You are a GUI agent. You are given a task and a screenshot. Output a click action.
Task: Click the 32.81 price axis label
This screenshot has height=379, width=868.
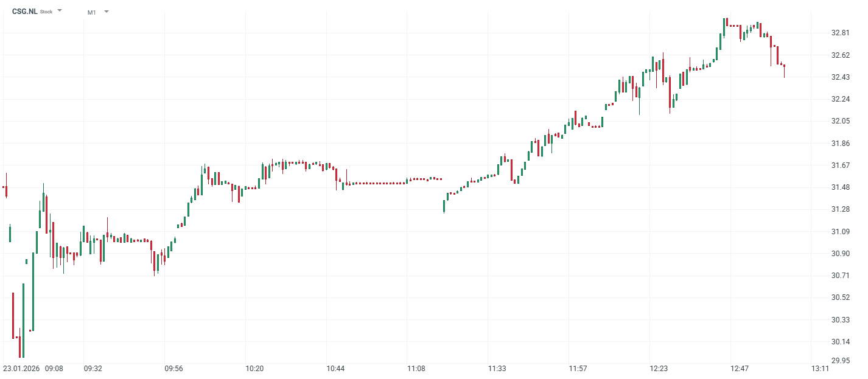point(841,33)
